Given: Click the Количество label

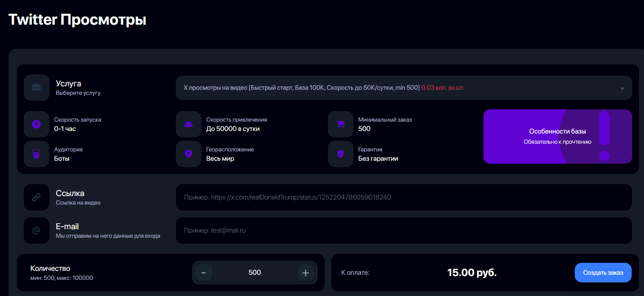Looking at the screenshot, I should click(50, 268).
